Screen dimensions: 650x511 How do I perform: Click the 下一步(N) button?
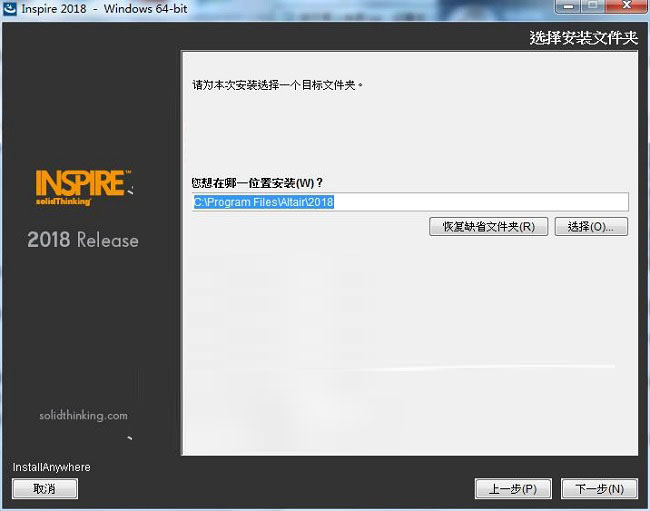599,489
